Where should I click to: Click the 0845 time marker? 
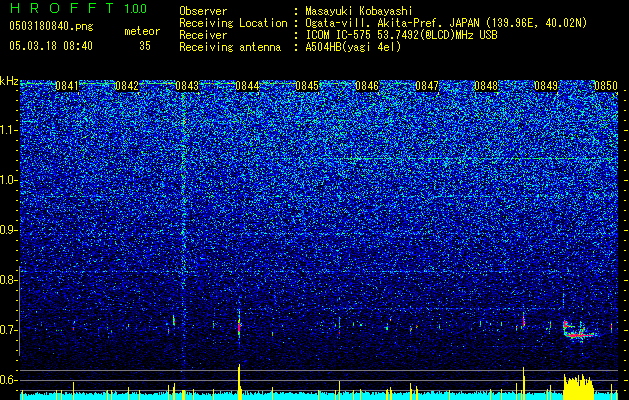pyautogui.click(x=307, y=86)
